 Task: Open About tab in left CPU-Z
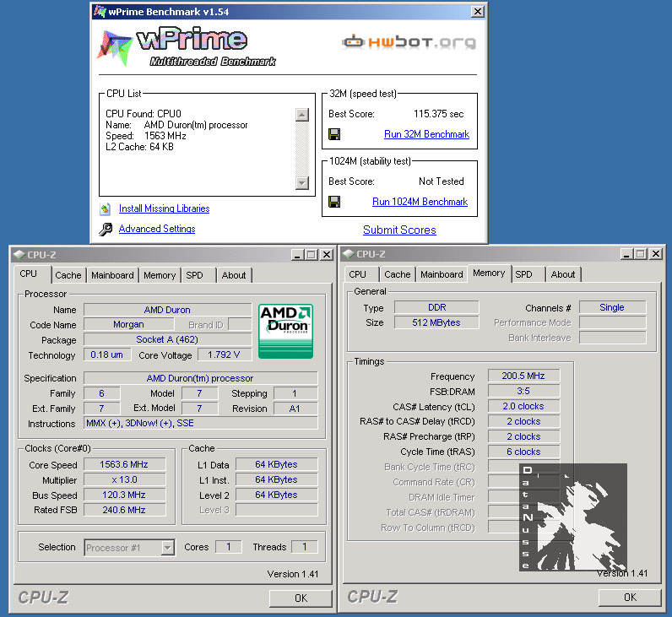pos(234,275)
